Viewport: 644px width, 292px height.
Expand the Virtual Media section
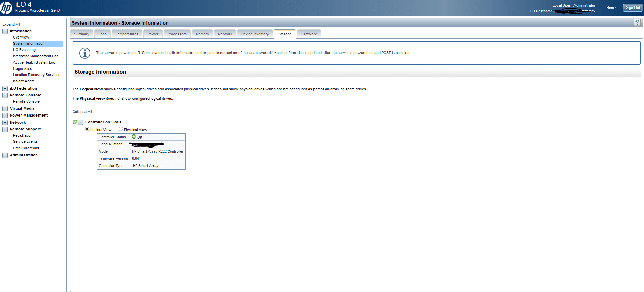tap(5, 109)
